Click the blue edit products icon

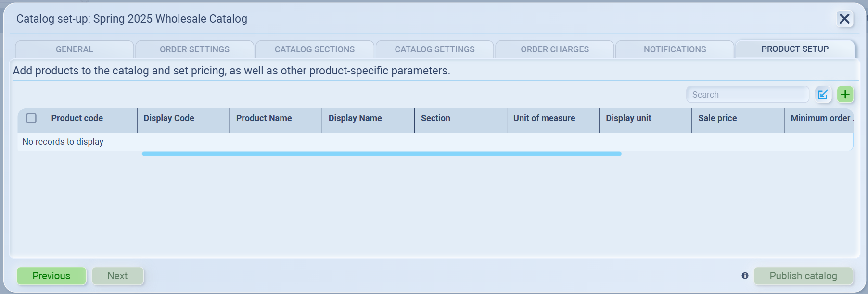coord(823,95)
